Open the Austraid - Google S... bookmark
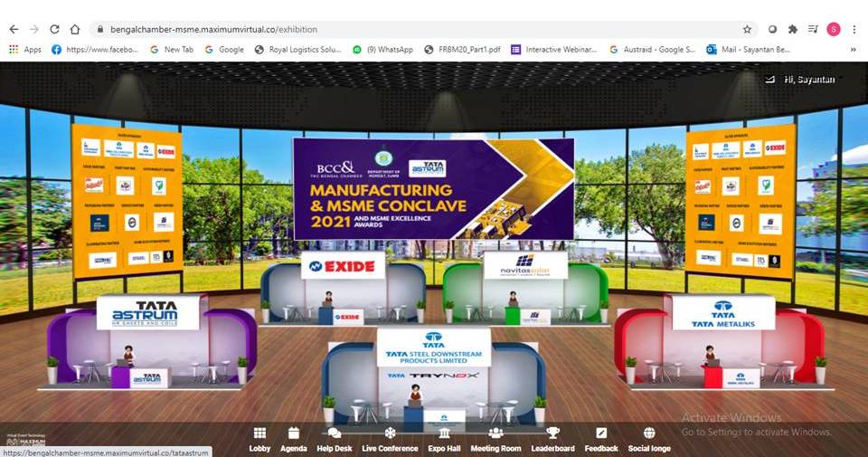The height and width of the screenshot is (457, 868). (x=652, y=49)
